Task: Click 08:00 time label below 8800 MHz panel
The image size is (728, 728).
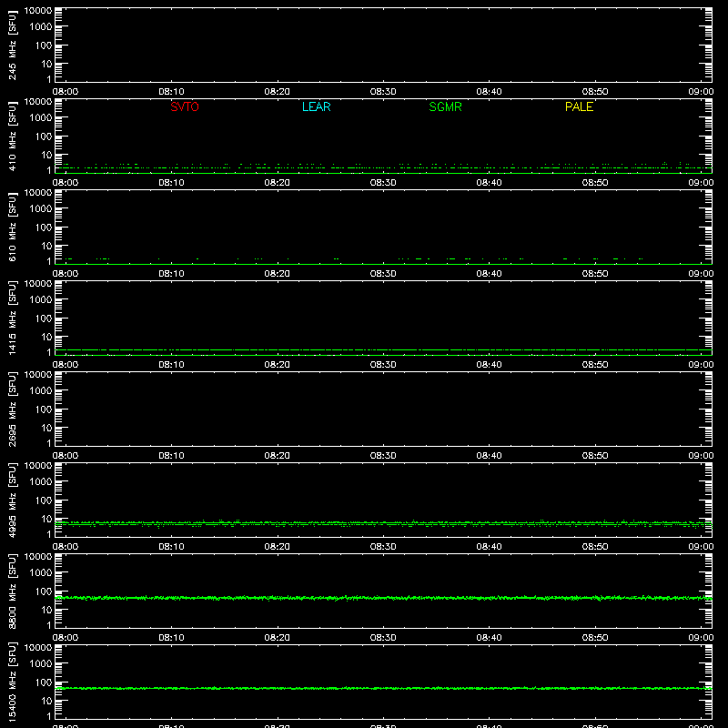Action: pos(66,638)
